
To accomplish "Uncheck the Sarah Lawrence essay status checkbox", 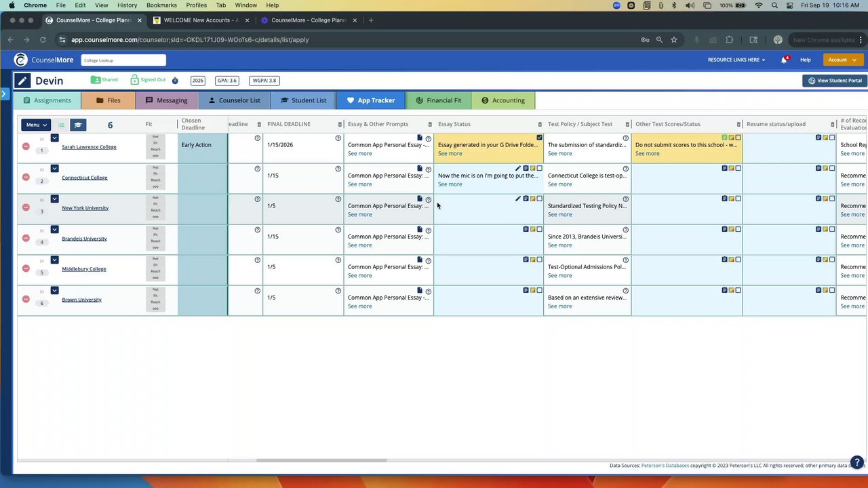I will click(x=540, y=138).
